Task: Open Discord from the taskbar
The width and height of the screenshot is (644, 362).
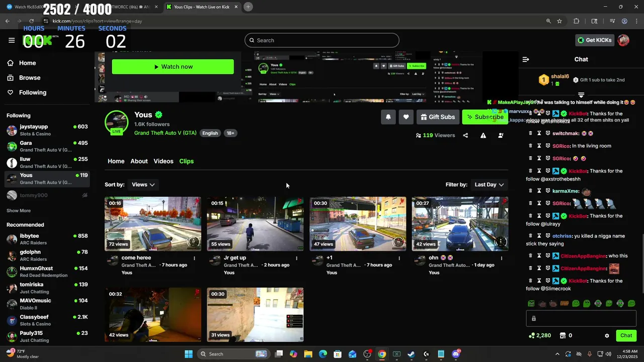Action: tap(456, 354)
